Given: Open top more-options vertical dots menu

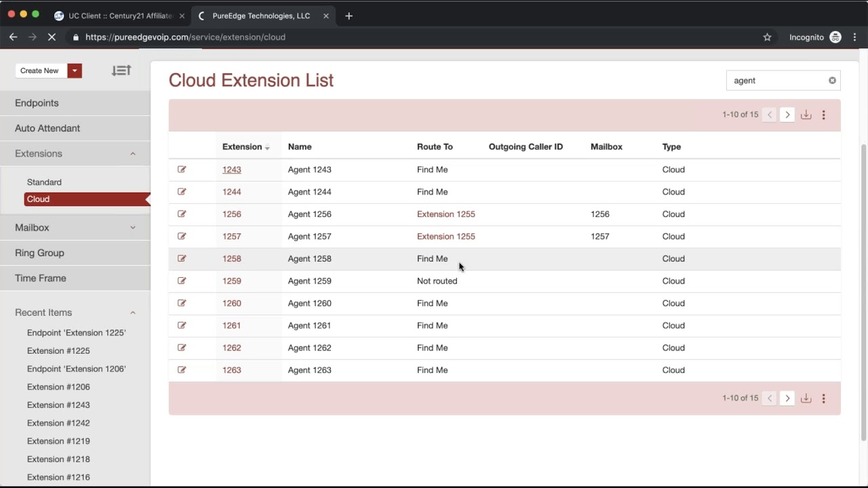Looking at the screenshot, I should [823, 115].
